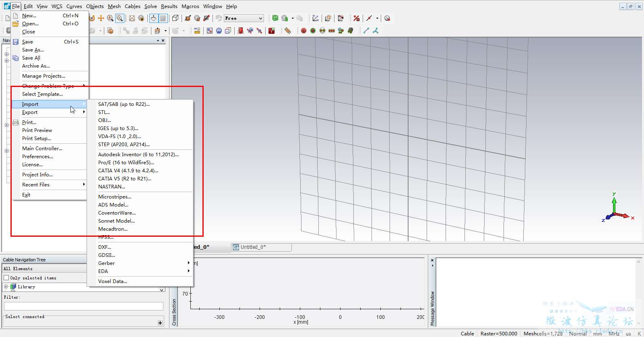
Task: Click the history clock icon in second toolbar
Action: tap(110, 31)
